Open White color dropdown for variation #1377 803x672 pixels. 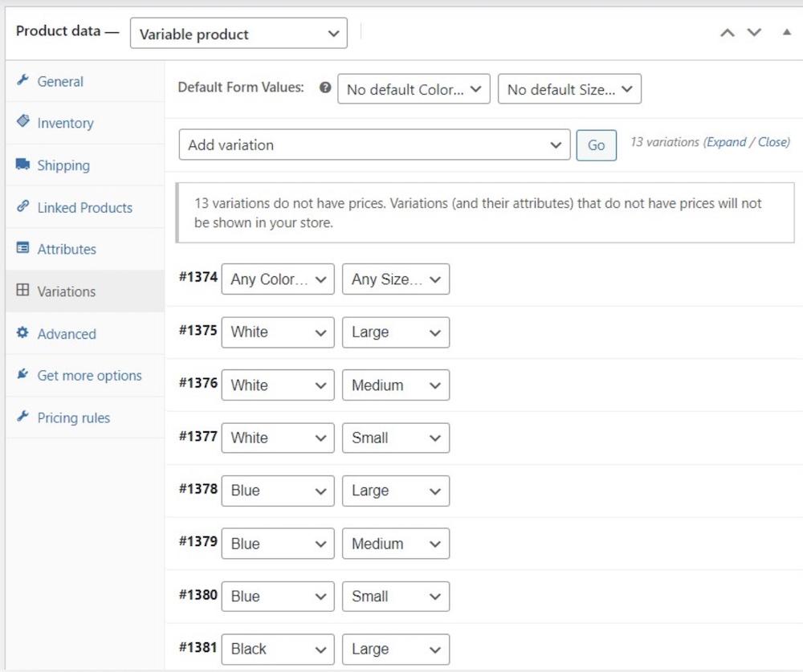(278, 438)
